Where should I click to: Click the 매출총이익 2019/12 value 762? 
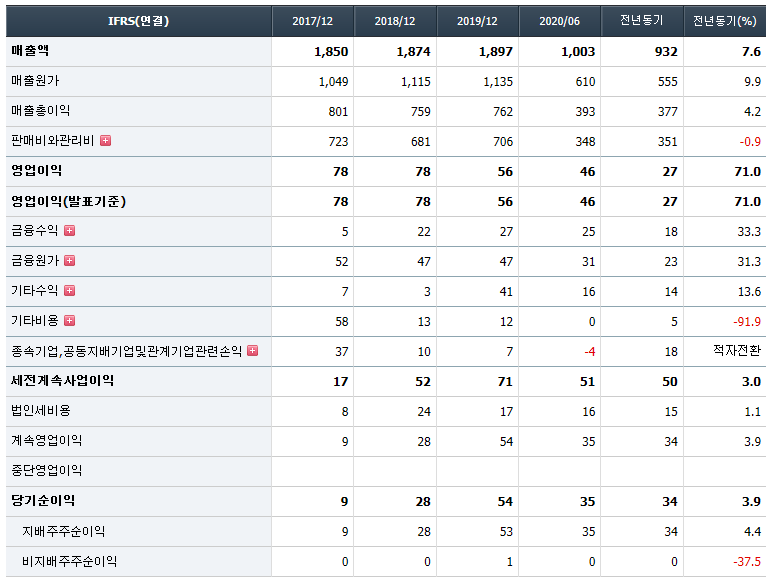pyautogui.click(x=503, y=112)
